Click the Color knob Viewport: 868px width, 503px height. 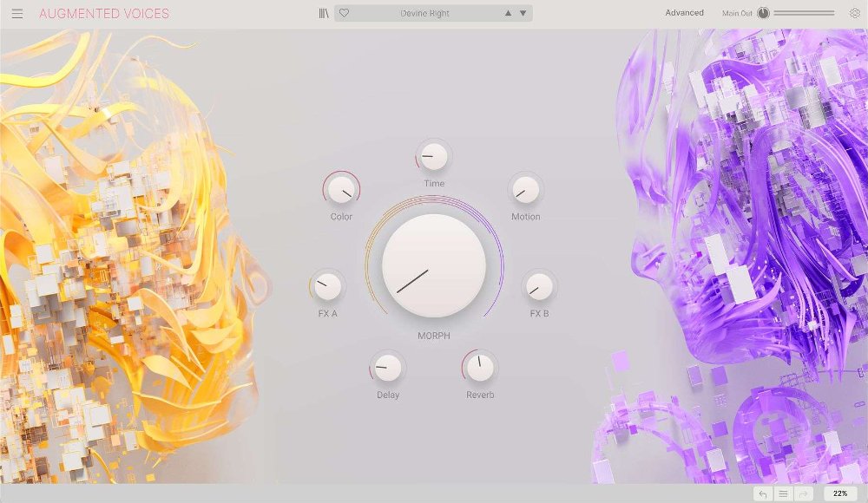pyautogui.click(x=341, y=191)
